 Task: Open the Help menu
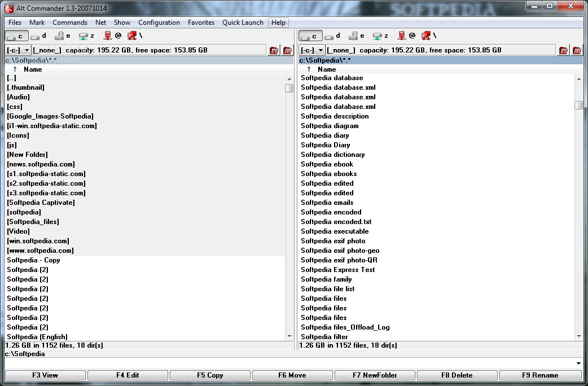pos(278,23)
